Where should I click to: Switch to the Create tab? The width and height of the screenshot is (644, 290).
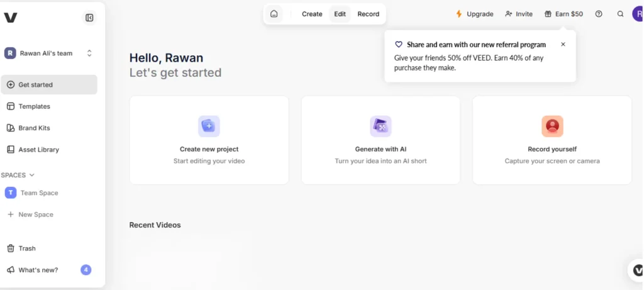(312, 14)
